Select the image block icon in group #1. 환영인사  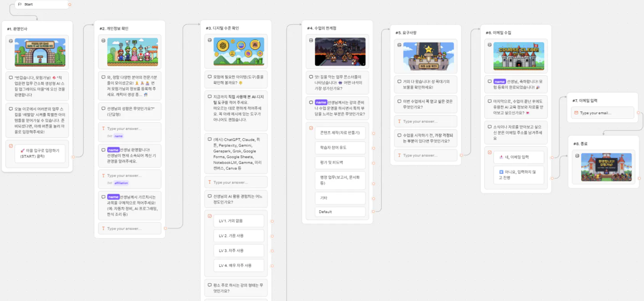pyautogui.click(x=11, y=41)
